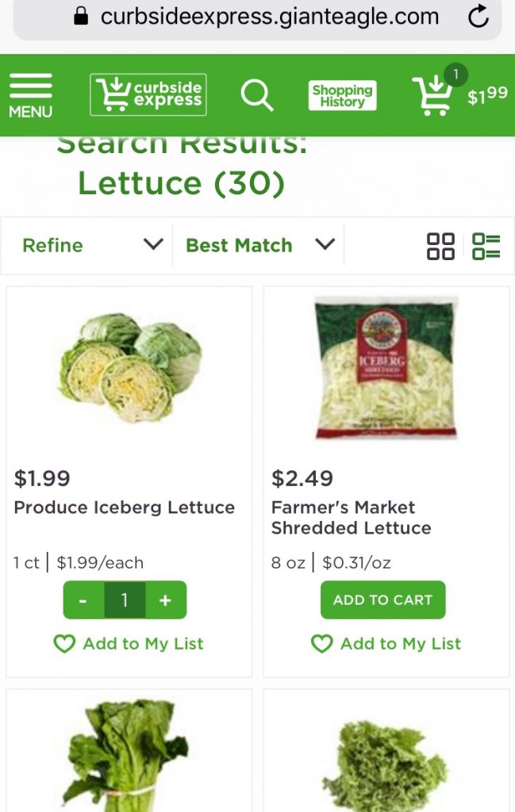Switch to grid view layout
This screenshot has height=812, width=515.
(x=441, y=244)
